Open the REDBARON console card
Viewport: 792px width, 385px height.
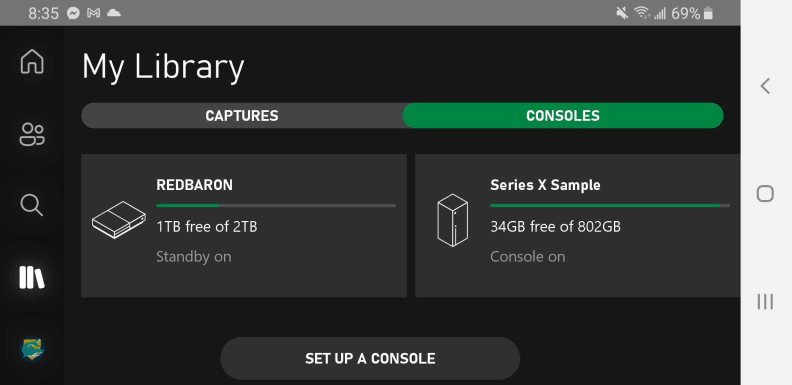coord(244,225)
